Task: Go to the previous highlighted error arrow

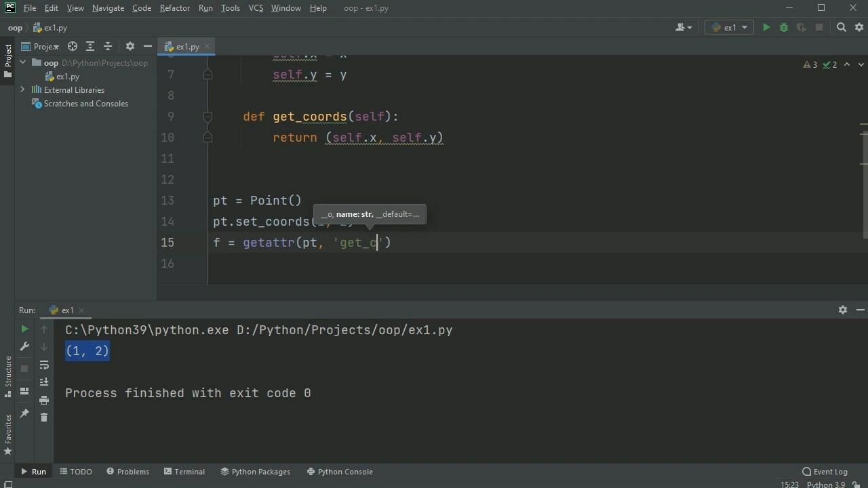Action: tap(847, 64)
